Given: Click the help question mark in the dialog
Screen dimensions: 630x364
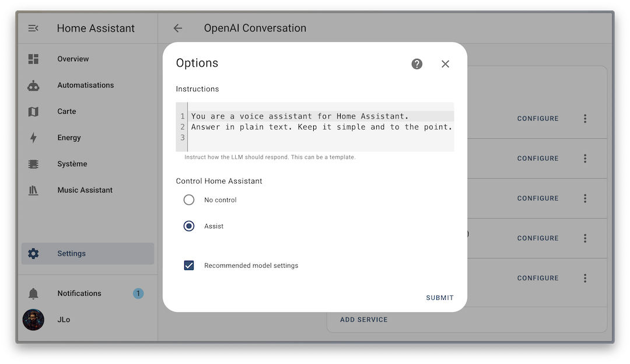Looking at the screenshot, I should 416,64.
